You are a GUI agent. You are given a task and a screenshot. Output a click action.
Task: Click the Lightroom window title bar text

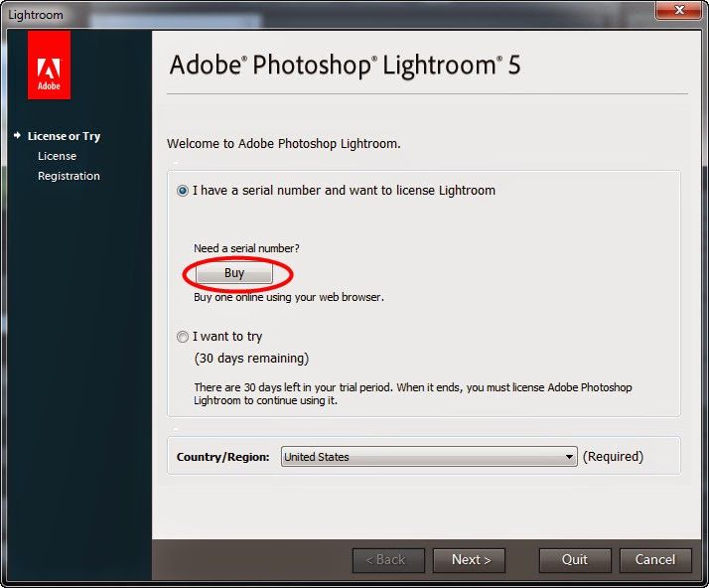coord(36,15)
